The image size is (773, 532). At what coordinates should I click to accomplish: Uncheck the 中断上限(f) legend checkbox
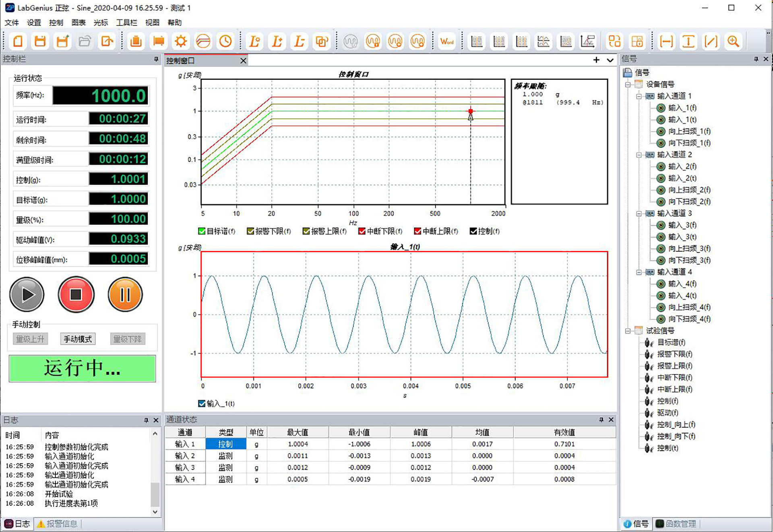click(x=418, y=231)
